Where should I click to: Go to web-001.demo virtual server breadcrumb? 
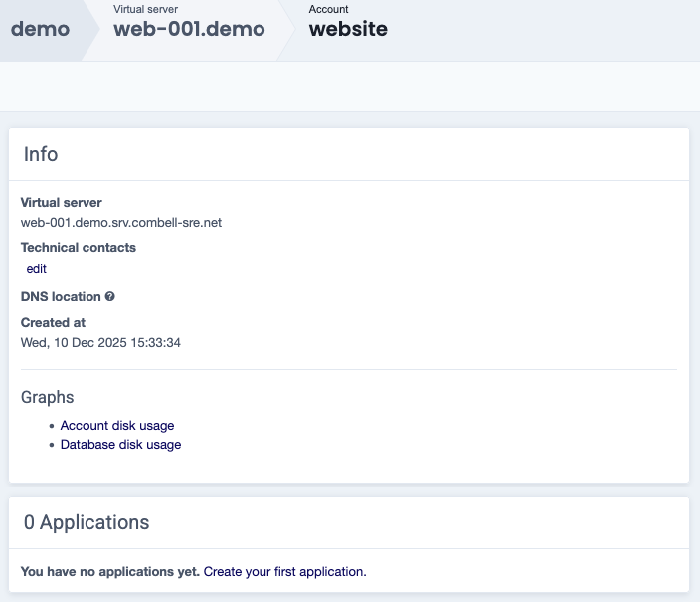click(x=189, y=29)
